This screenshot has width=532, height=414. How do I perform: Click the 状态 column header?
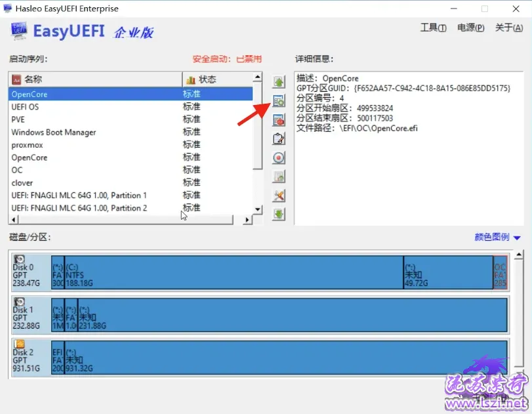217,79
